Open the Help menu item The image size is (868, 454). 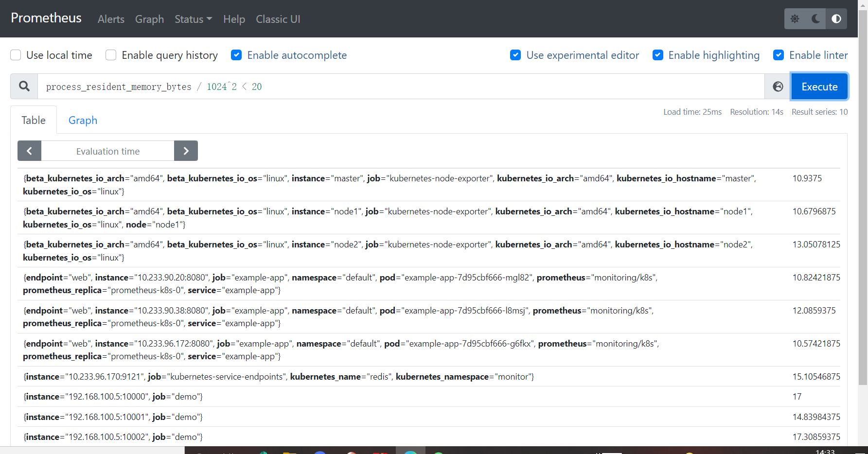(234, 19)
